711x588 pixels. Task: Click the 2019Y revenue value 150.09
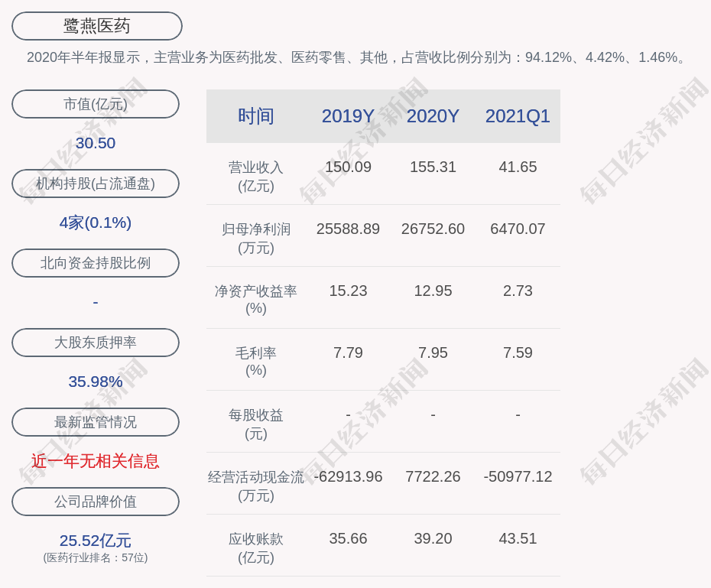[x=348, y=167]
